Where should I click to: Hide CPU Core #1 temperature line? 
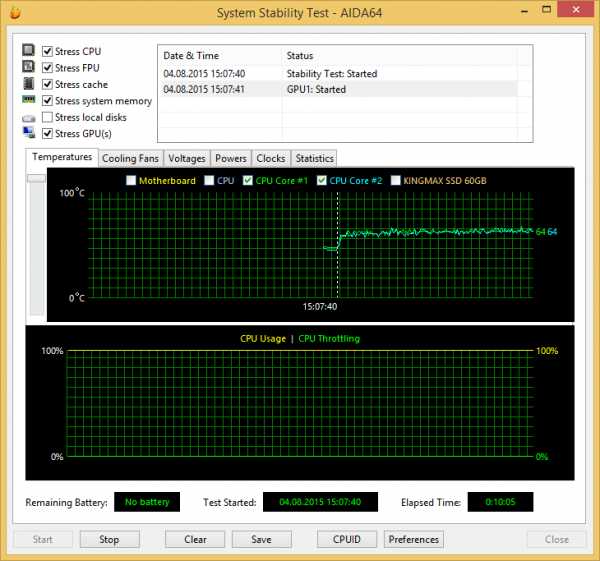click(248, 180)
